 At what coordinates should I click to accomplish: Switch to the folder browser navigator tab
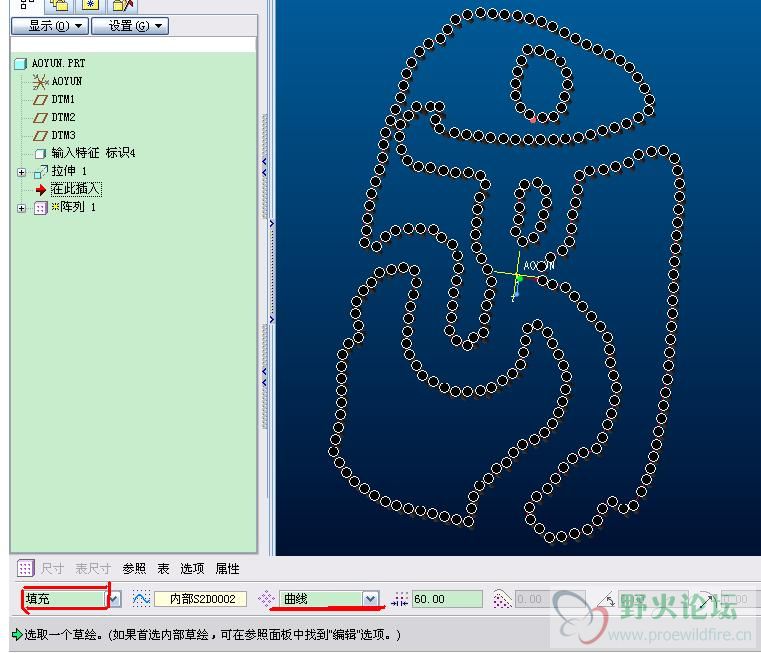coord(59,5)
